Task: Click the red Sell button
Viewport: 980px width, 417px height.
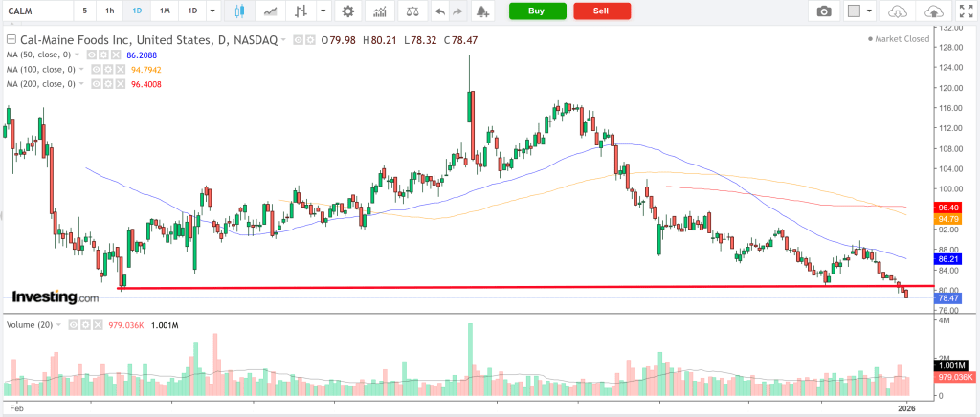Action: tap(602, 11)
